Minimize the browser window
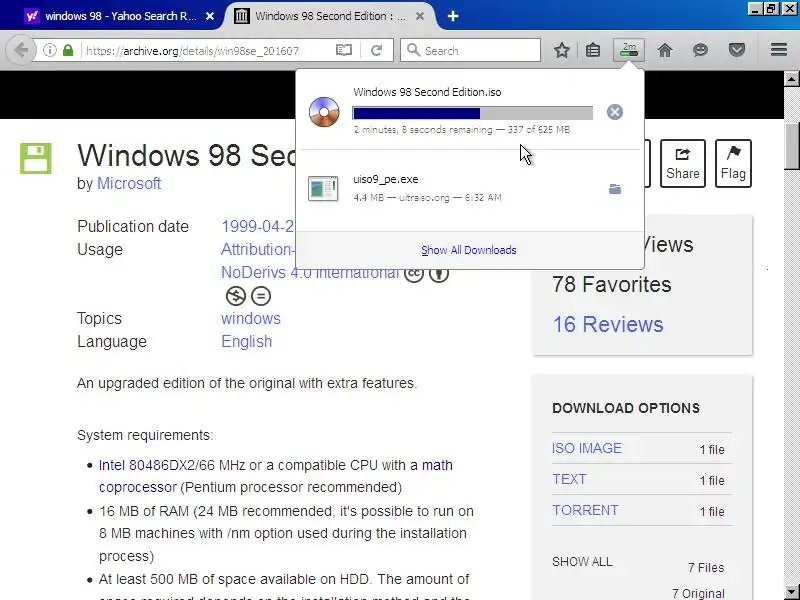 (x=756, y=9)
